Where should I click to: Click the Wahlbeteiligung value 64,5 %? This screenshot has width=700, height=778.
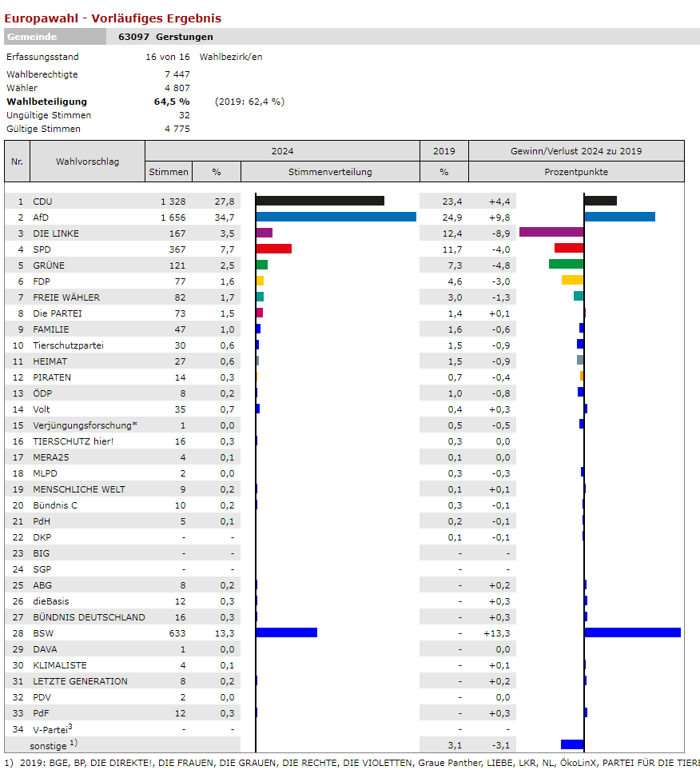[172, 102]
